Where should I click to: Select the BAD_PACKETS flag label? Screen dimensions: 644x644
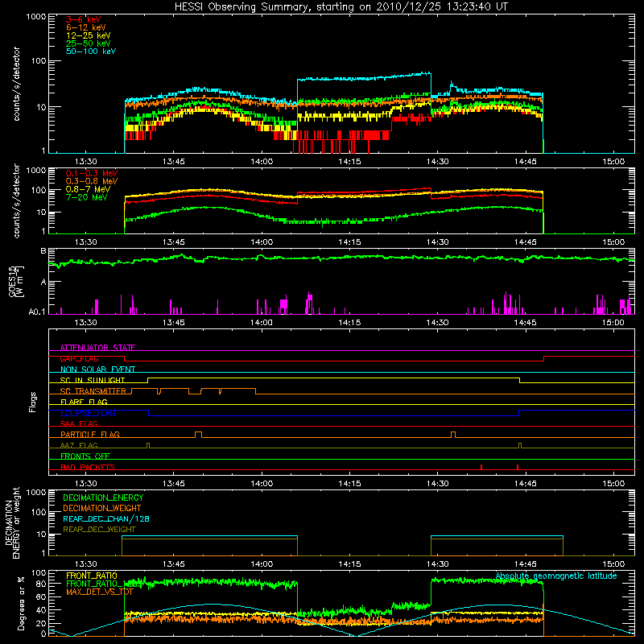pos(88,467)
